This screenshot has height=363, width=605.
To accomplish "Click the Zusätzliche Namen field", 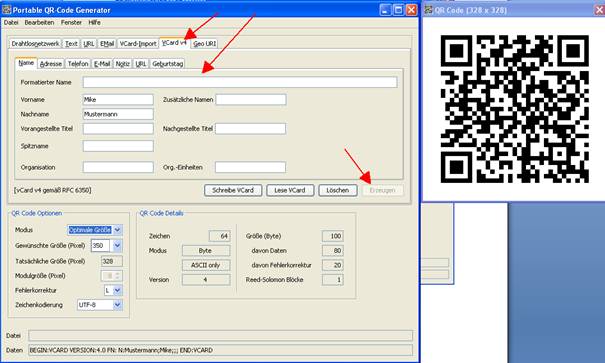I will [251, 100].
